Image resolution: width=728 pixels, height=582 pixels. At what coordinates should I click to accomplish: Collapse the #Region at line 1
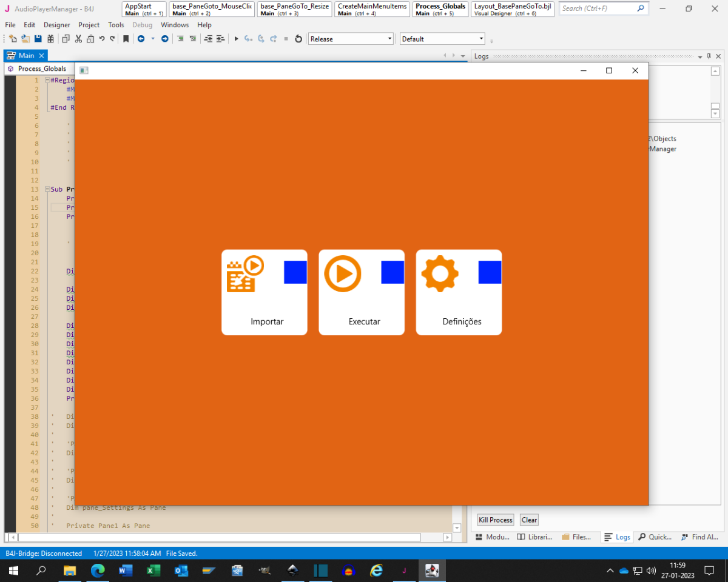point(47,80)
